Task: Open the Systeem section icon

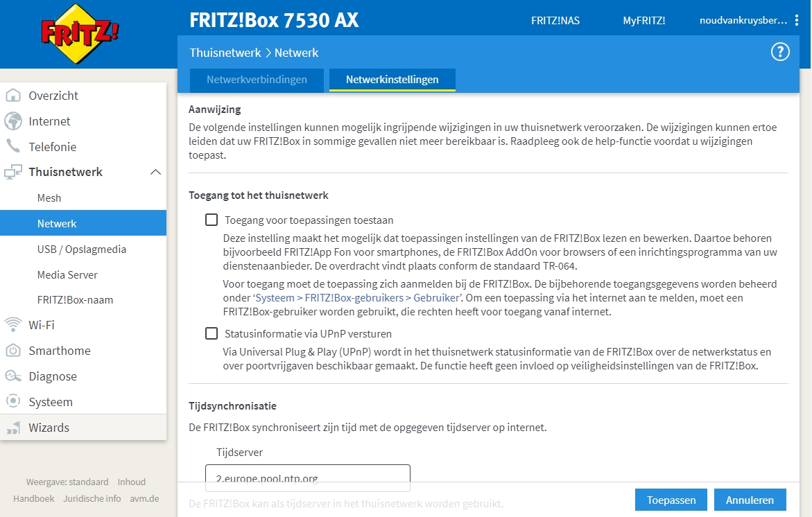Action: 12,401
